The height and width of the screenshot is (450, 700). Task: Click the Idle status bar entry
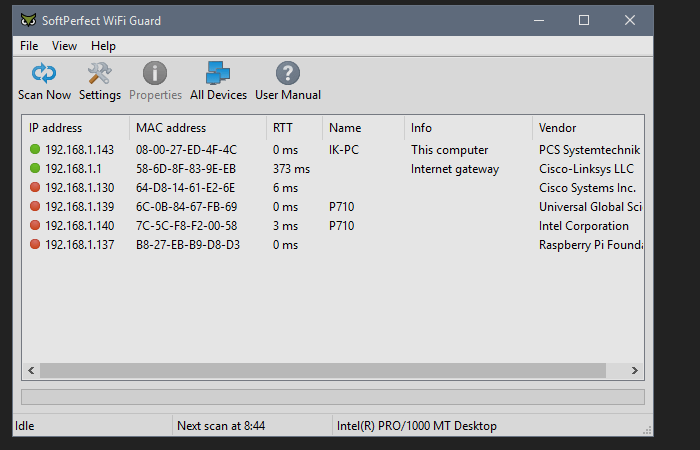[25, 426]
